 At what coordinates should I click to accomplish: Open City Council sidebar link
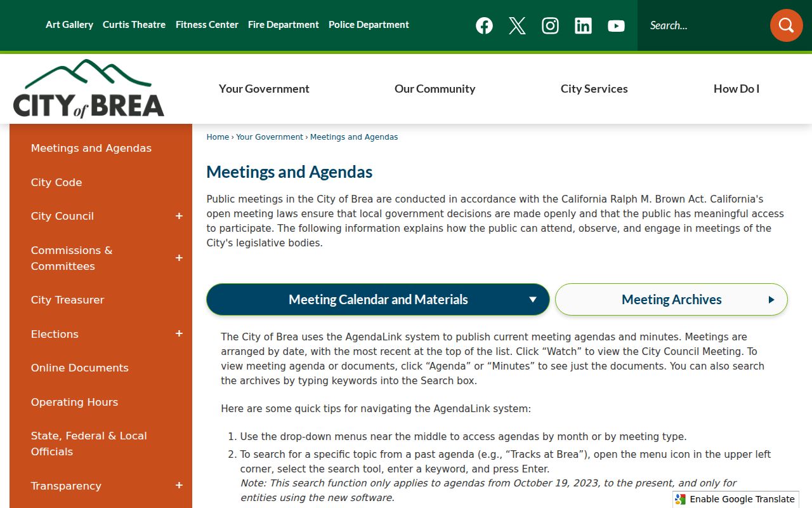click(x=62, y=216)
